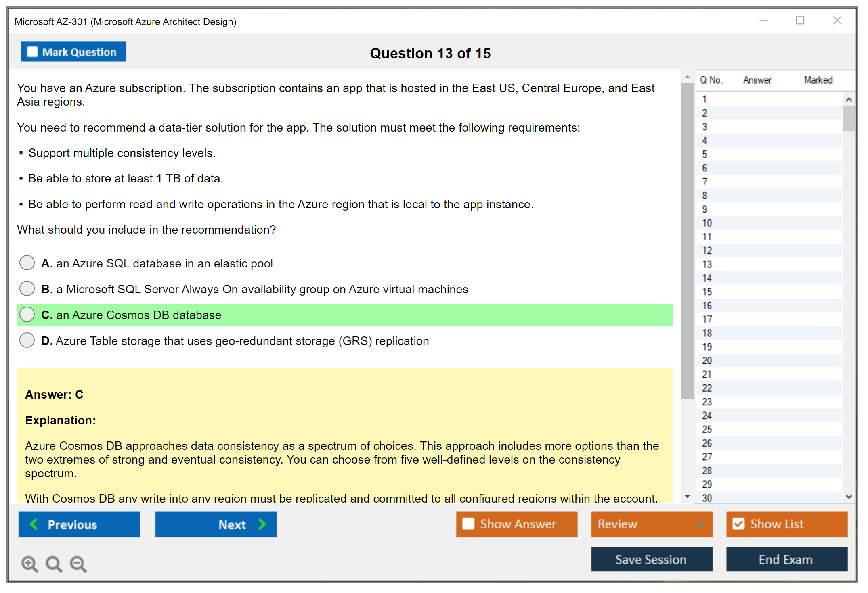Toggle the Show Answer checkbox
Viewport: 868px width, 593px height.
tap(468, 524)
